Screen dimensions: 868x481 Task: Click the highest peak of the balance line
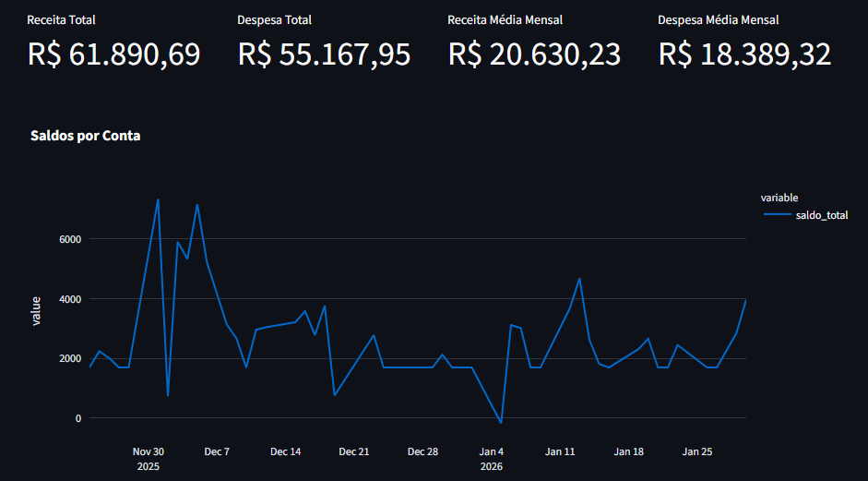158,199
